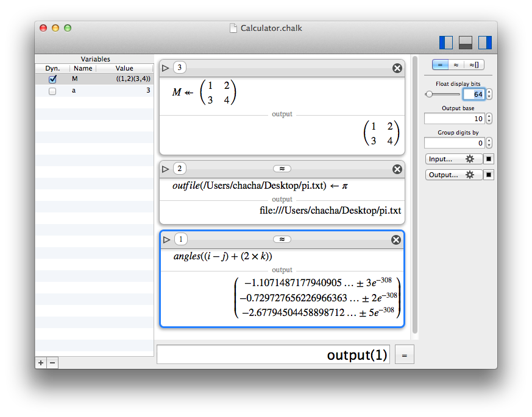This screenshot has width=532, height=417.
Task: Toggle the bottom panel icon
Action: click(466, 43)
